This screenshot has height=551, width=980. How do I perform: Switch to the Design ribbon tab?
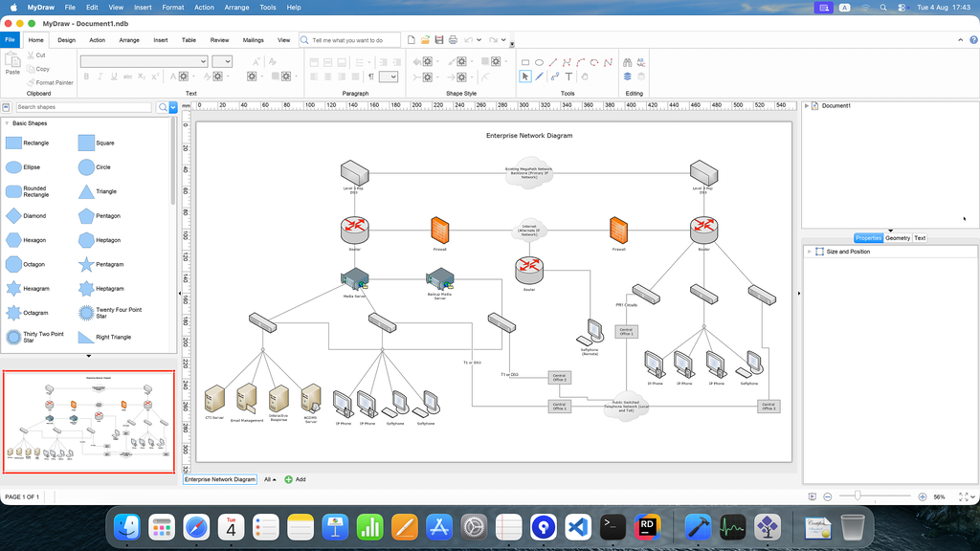66,40
